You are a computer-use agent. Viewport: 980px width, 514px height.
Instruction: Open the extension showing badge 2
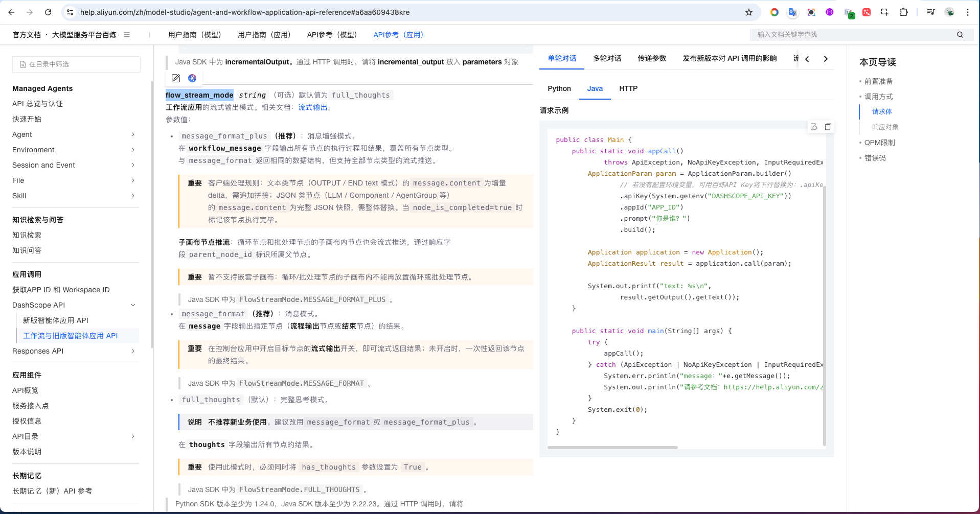pyautogui.click(x=849, y=13)
